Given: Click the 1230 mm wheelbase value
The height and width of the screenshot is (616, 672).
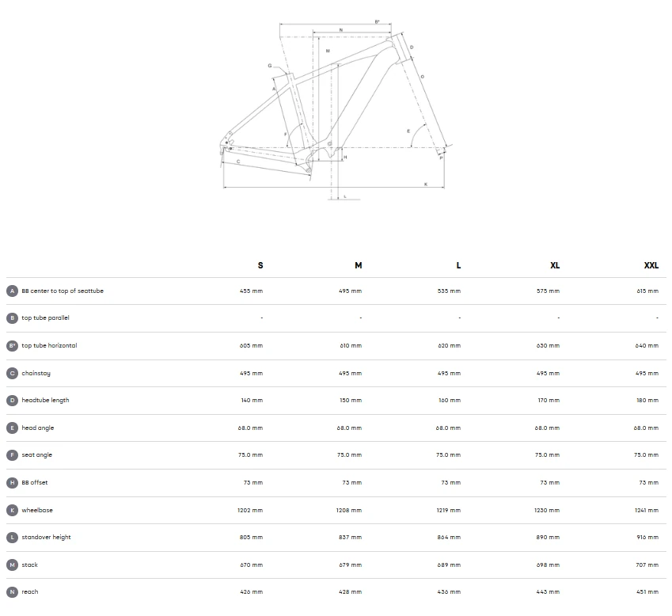Looking at the screenshot, I should (x=547, y=510).
